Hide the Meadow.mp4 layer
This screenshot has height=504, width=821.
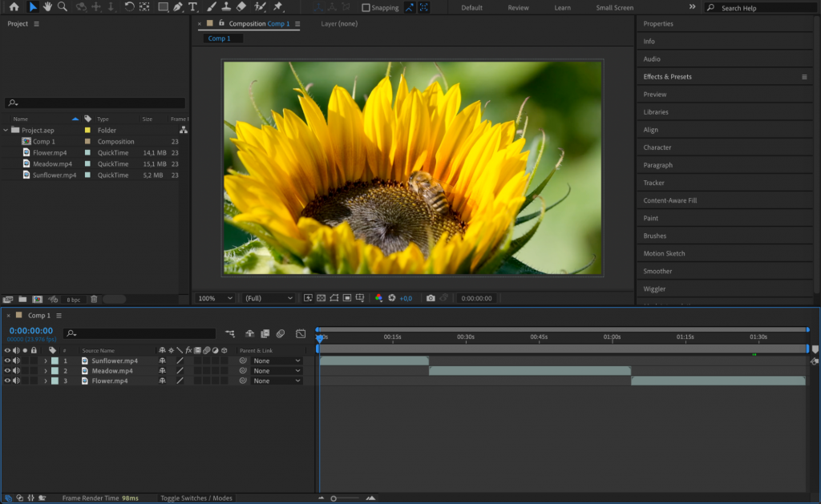pos(6,370)
